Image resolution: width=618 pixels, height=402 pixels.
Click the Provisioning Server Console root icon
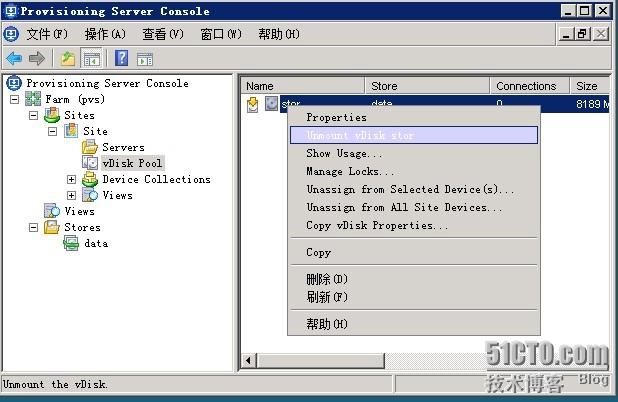pyautogui.click(x=14, y=83)
